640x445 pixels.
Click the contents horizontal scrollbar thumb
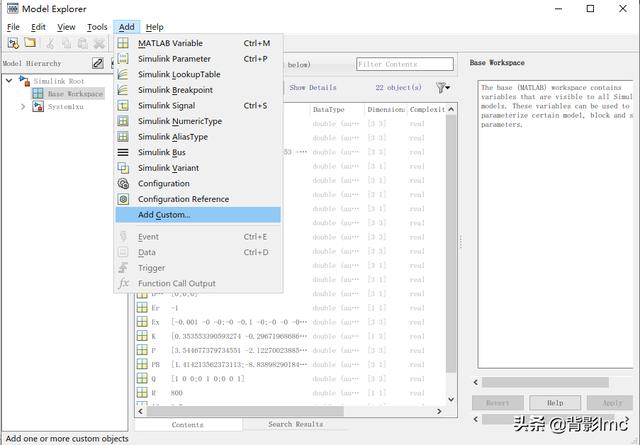click(x=245, y=411)
